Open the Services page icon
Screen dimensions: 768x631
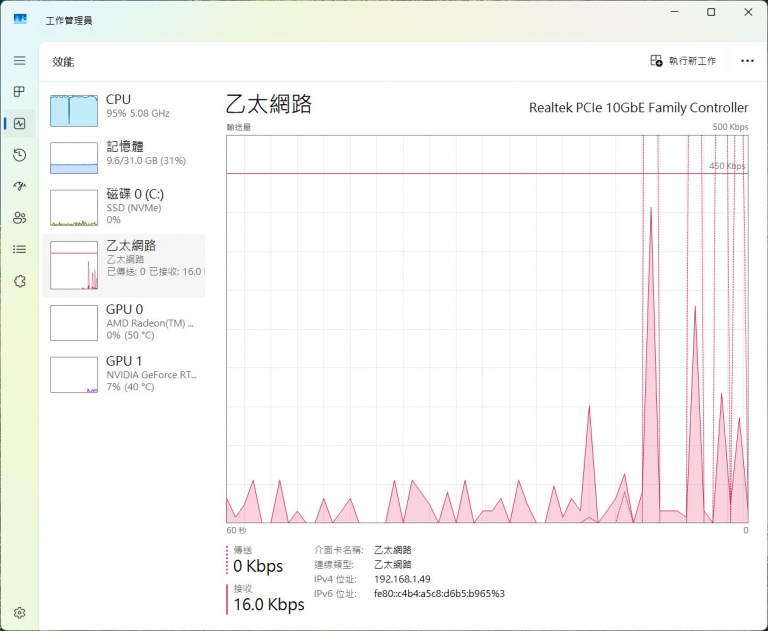19,281
